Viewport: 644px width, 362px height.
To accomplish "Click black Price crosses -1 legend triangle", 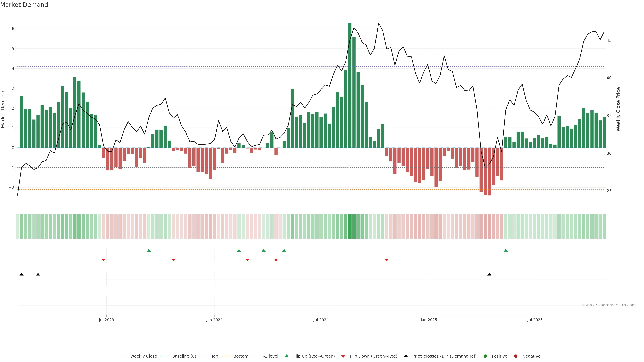I will (406, 356).
